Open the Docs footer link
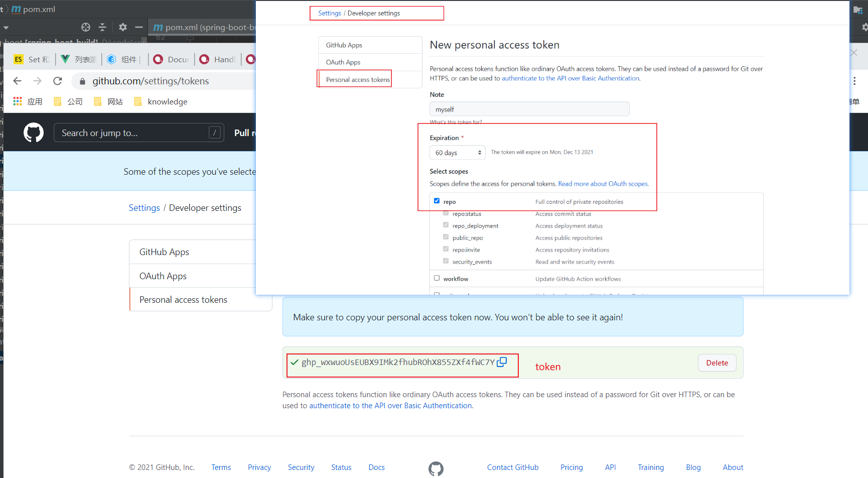The image size is (868, 478). click(376, 467)
